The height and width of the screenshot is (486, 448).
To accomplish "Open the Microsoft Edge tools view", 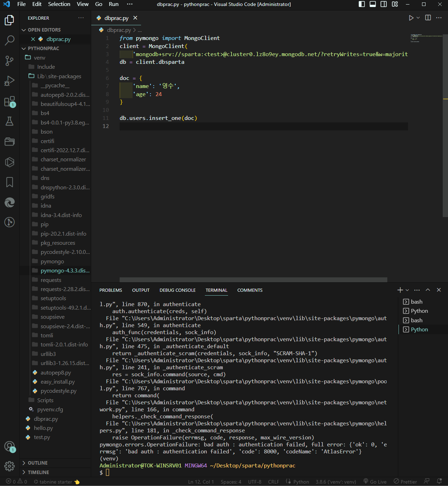I will pos(9,202).
